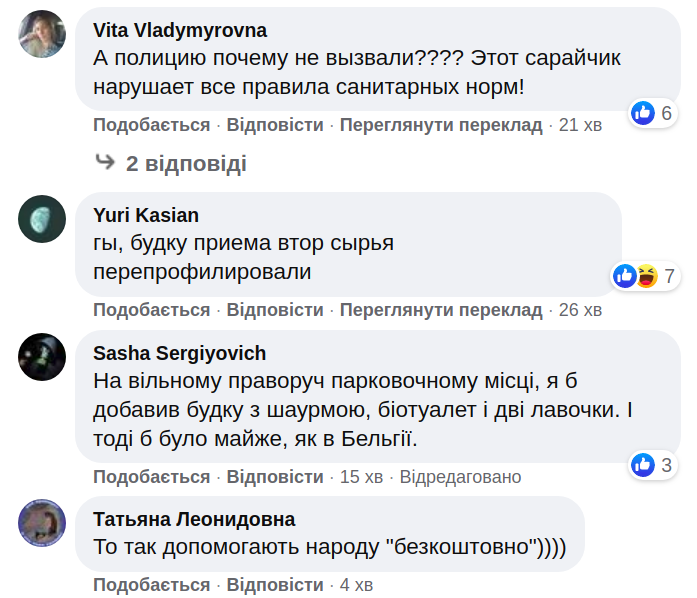Open Vita Vladymyrovna's profile picture
Image resolution: width=697 pixels, height=598 pixels.
[x=42, y=33]
